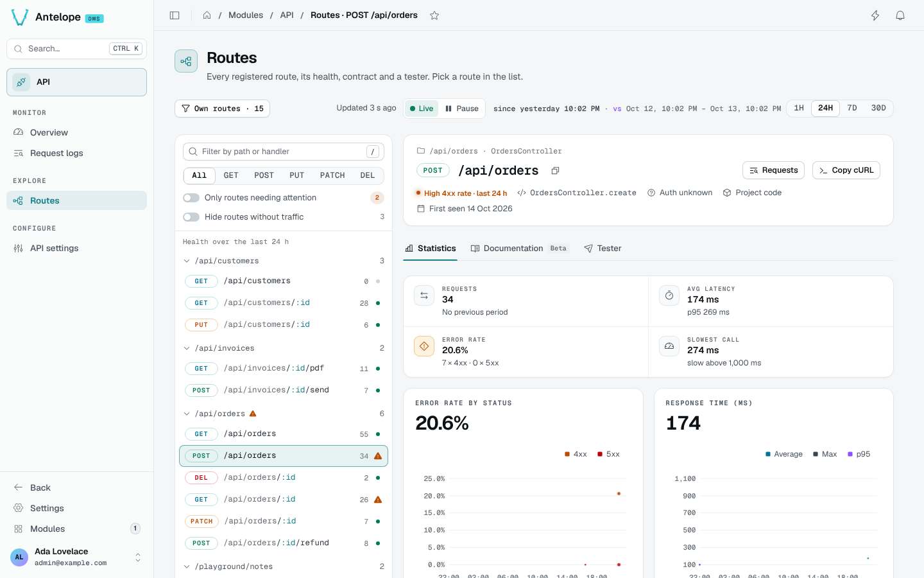The image size is (924, 578).
Task: Click the Antelope logo
Action: pyautogui.click(x=20, y=17)
